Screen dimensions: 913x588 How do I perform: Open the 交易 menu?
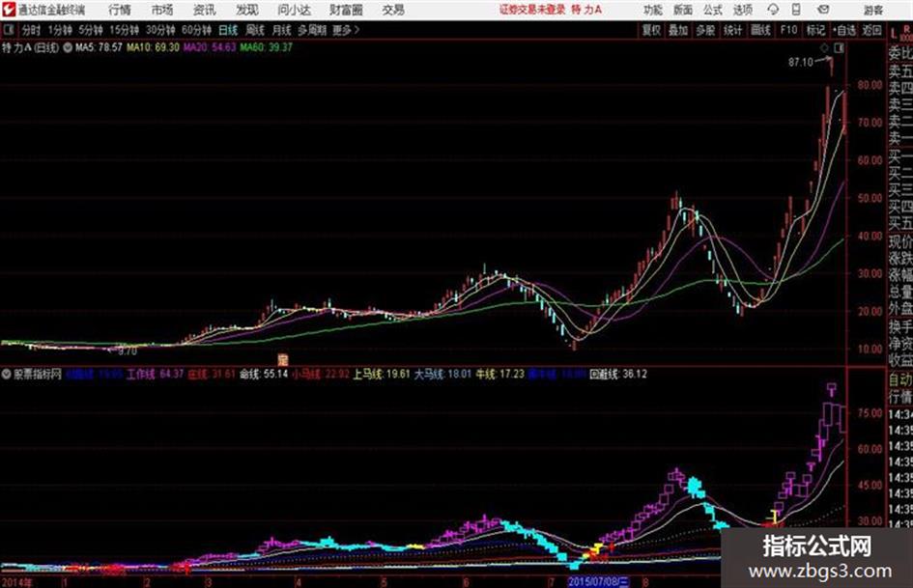393,10
